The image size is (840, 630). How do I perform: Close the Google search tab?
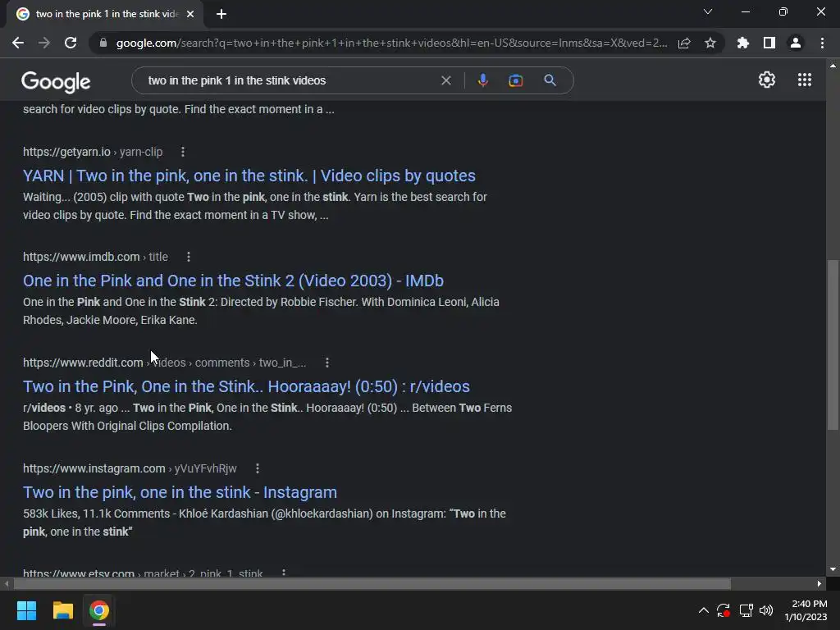[190, 14]
